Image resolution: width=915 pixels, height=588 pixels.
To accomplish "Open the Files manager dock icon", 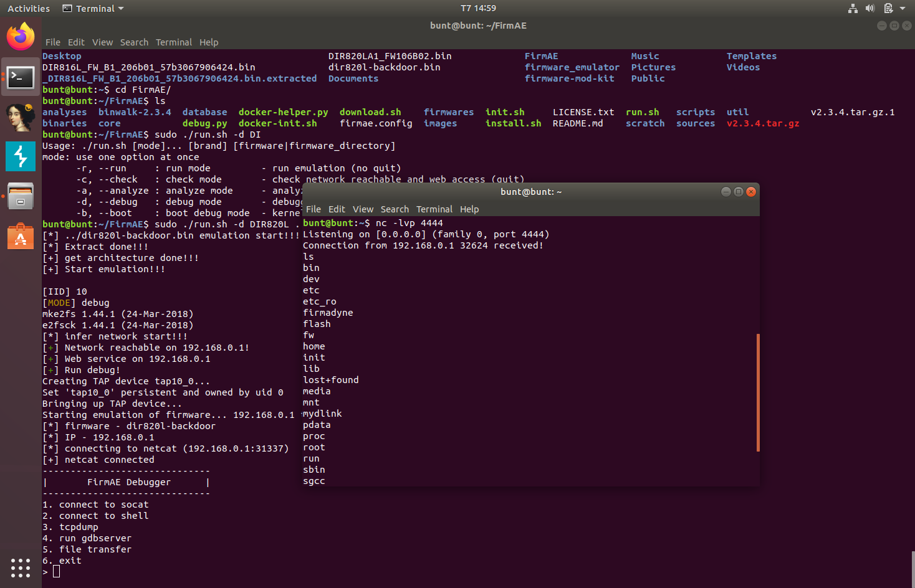I will pos(21,196).
